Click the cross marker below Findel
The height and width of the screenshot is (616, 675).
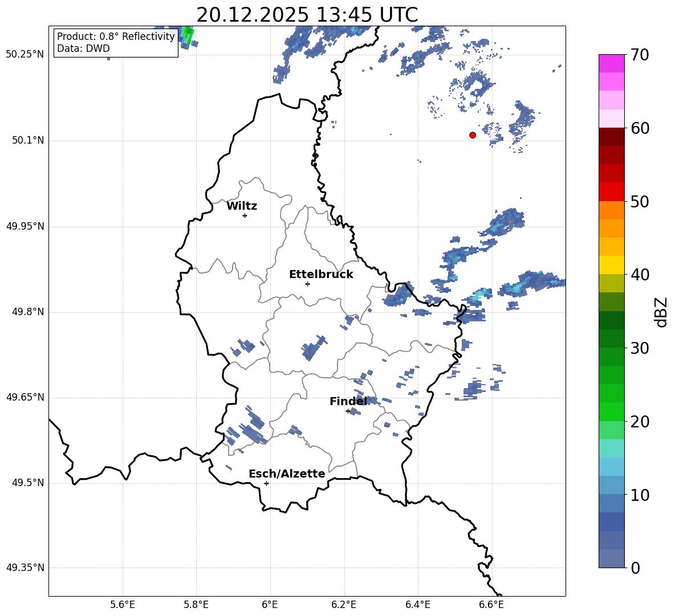coord(348,411)
